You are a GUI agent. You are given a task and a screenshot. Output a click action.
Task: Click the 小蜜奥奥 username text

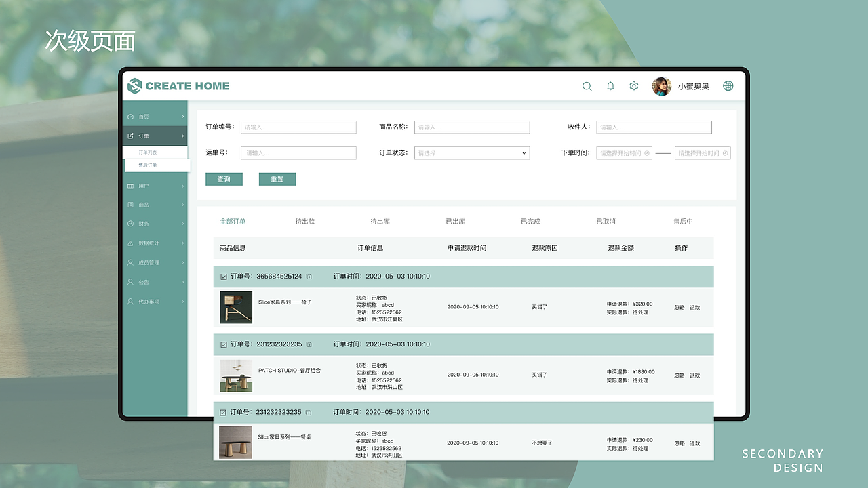pyautogui.click(x=694, y=87)
